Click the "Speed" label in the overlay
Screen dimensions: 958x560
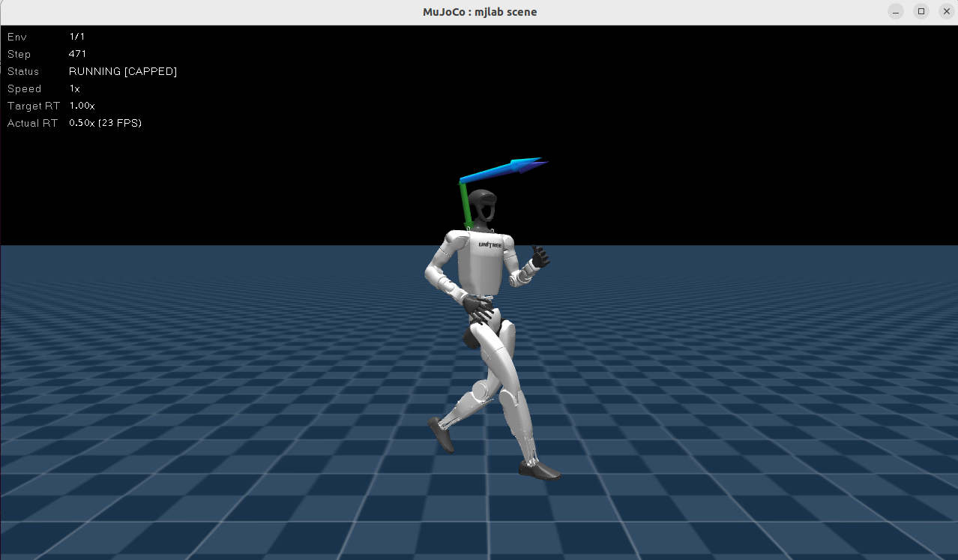point(24,88)
